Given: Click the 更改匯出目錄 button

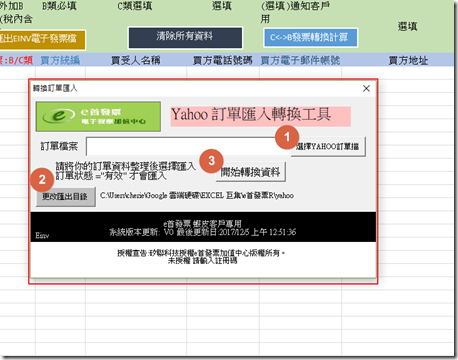Looking at the screenshot, I should (x=66, y=197).
